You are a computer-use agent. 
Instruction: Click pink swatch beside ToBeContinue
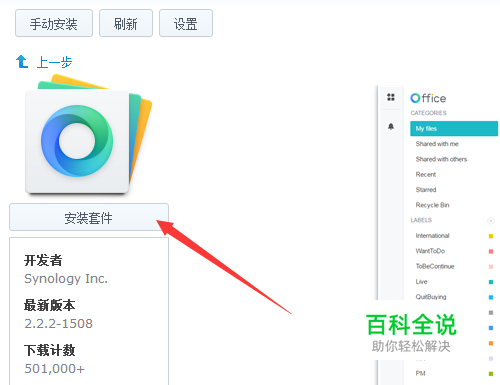491,267
